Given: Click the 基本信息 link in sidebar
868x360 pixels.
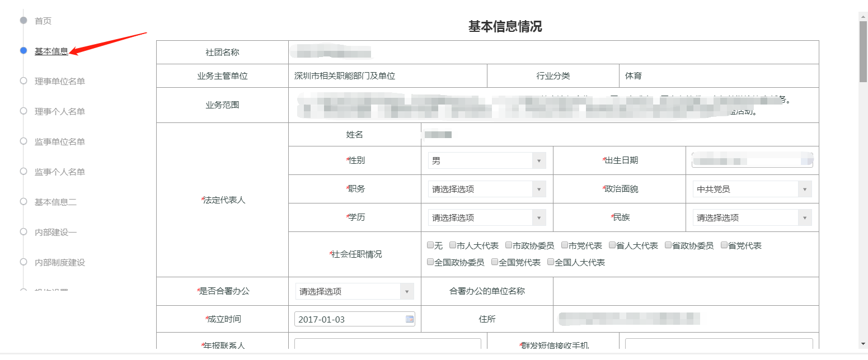Looking at the screenshot, I should tap(51, 51).
